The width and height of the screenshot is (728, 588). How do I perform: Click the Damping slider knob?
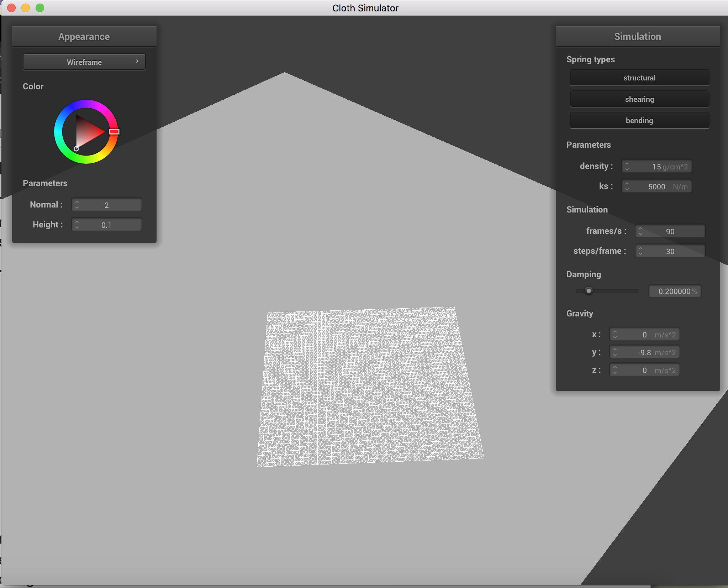point(589,291)
